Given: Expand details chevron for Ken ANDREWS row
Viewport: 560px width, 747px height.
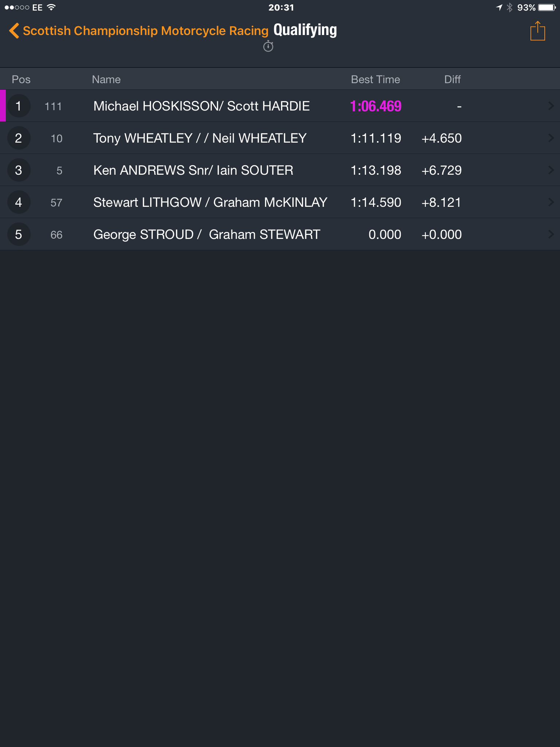Looking at the screenshot, I should [551, 170].
